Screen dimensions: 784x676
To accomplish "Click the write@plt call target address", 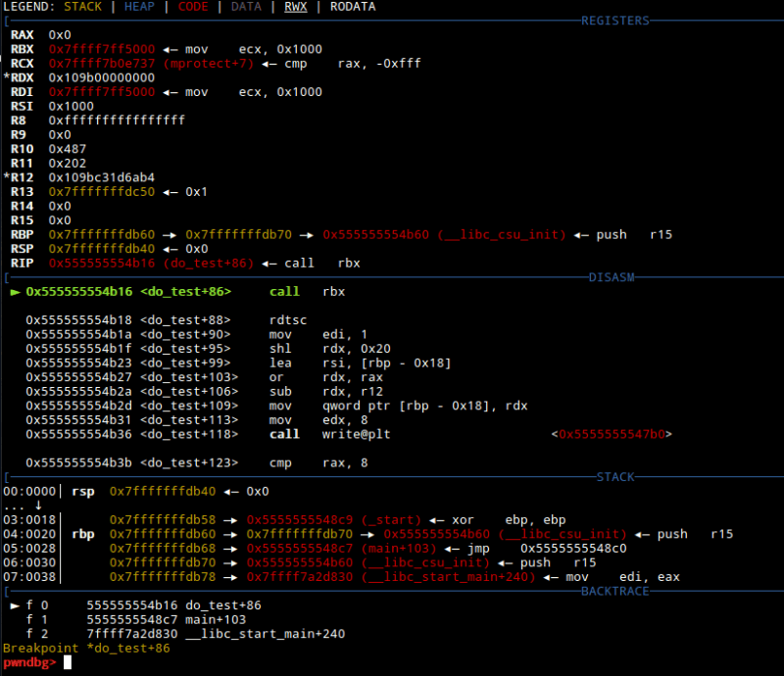I will point(615,434).
